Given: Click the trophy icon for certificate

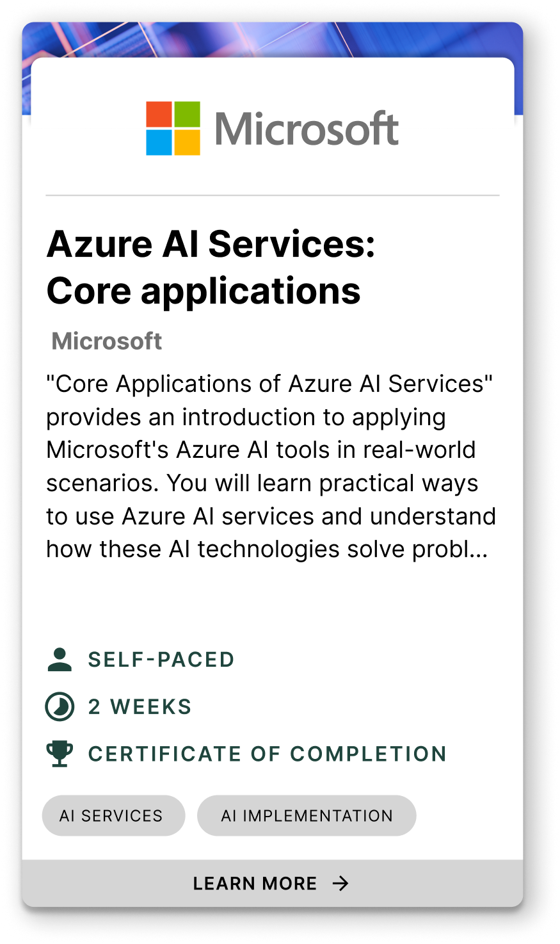Looking at the screenshot, I should pos(60,754).
